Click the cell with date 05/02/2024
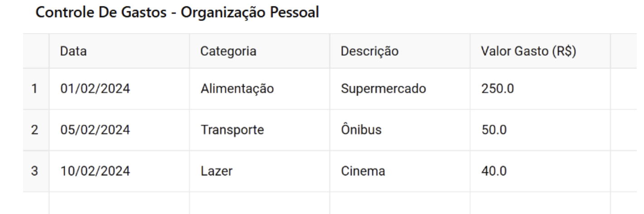 (119, 130)
